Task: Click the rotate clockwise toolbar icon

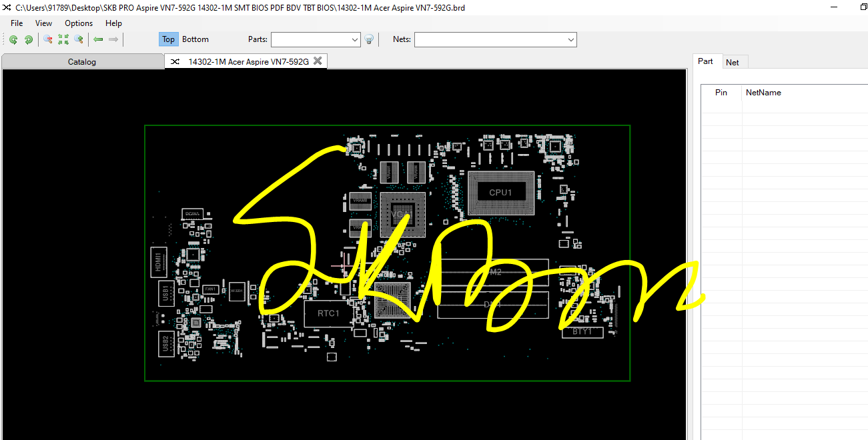Action: [x=28, y=39]
